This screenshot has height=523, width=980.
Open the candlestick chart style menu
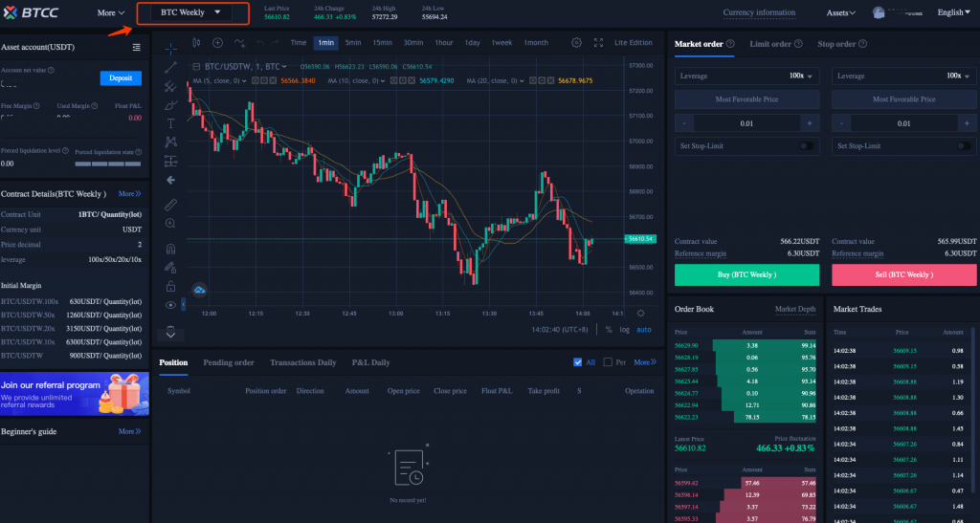coord(196,42)
